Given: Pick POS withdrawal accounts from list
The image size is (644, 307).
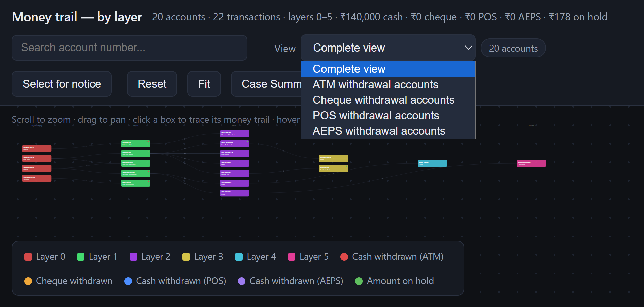Looking at the screenshot, I should [x=388, y=116].
